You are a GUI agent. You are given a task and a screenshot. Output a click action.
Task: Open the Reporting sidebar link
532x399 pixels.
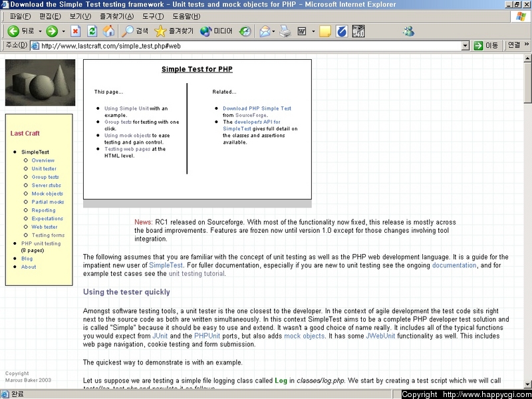43,210
